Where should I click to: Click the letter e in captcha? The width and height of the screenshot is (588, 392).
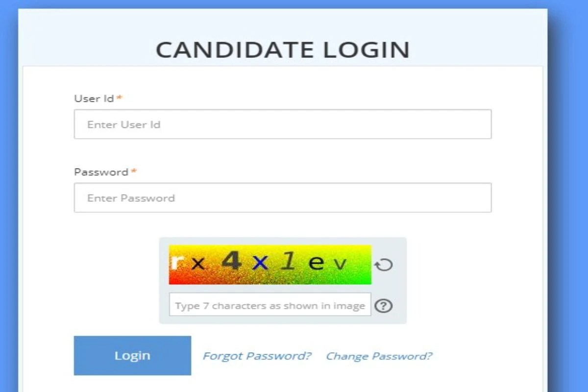(317, 264)
